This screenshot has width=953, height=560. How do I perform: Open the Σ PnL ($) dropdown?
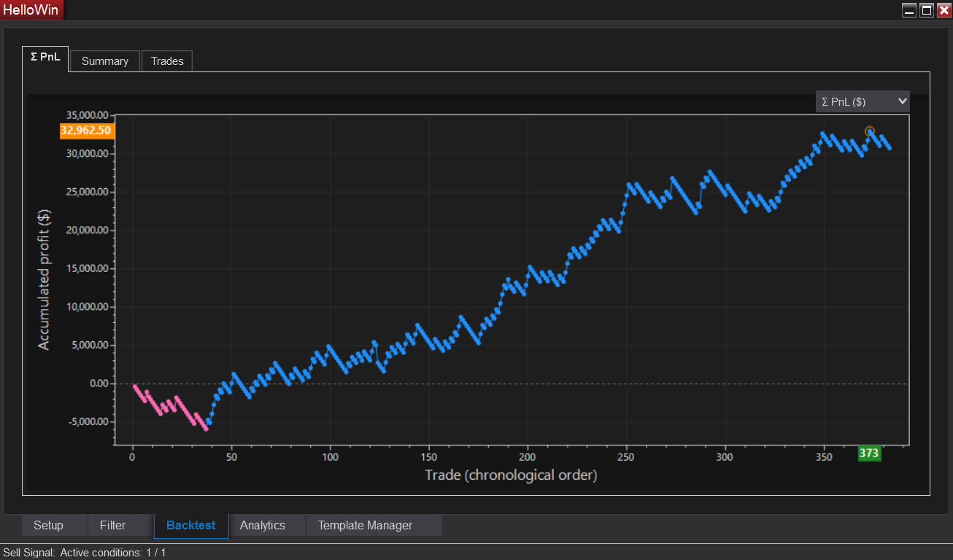pyautogui.click(x=863, y=101)
